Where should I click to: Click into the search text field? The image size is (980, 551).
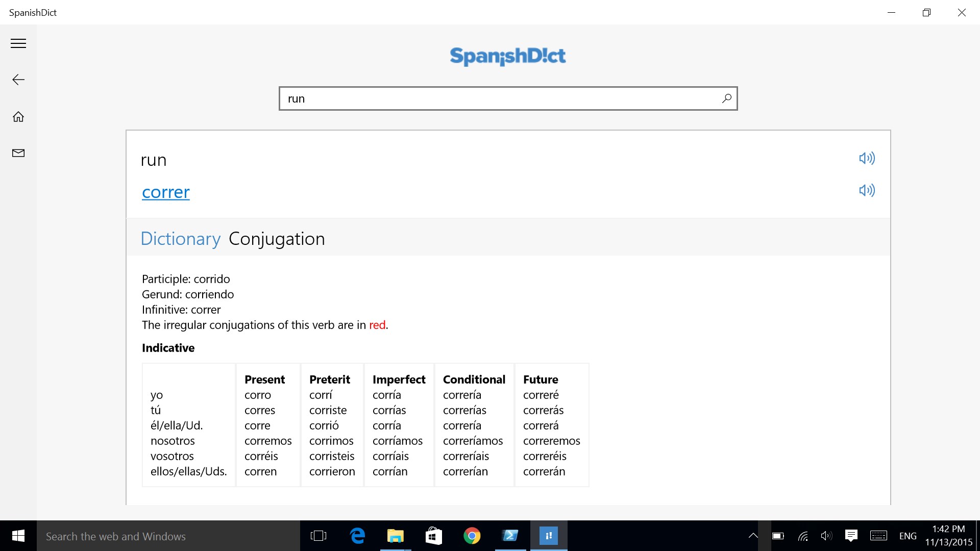(500, 98)
